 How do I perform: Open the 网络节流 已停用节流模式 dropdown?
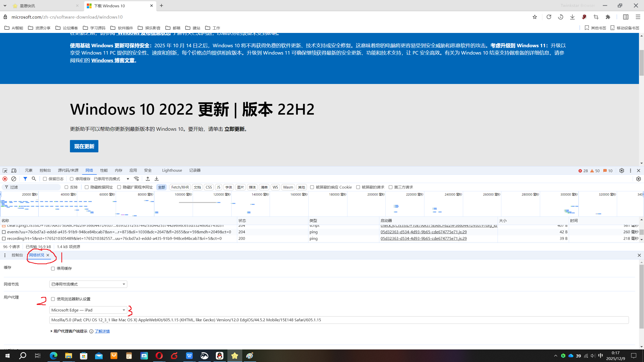(88, 284)
